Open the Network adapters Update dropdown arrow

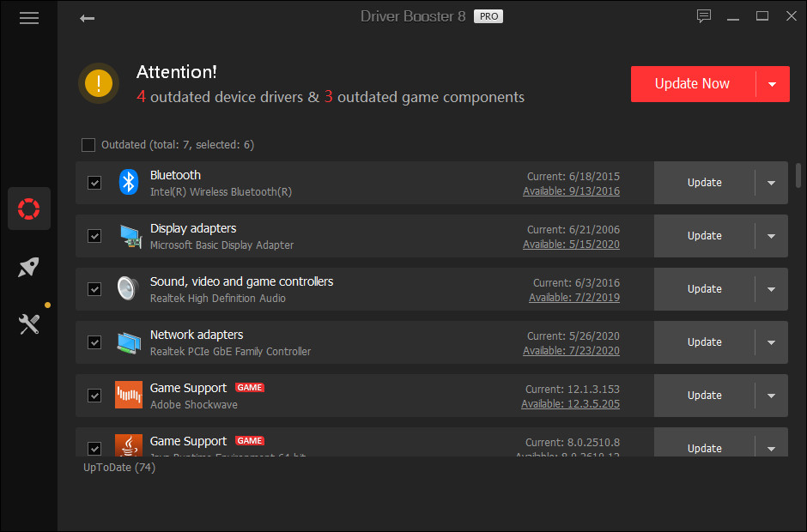[771, 342]
